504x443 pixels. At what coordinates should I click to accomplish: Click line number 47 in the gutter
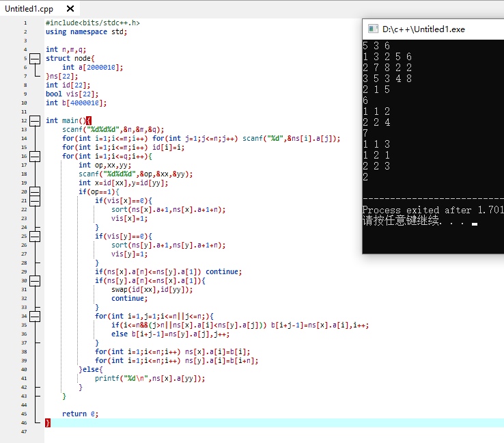(24, 431)
